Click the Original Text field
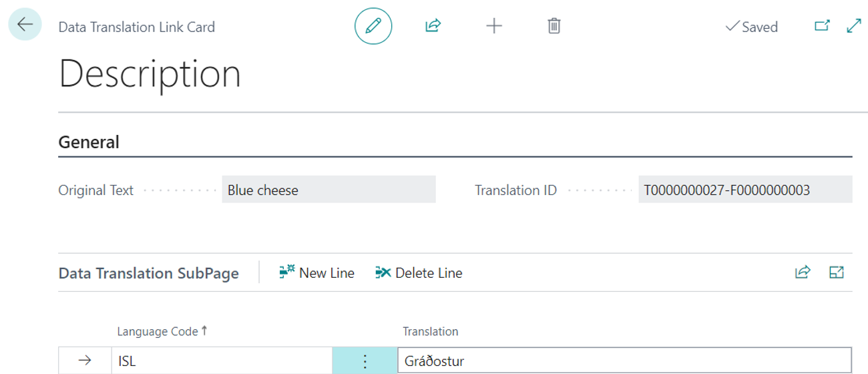The height and width of the screenshot is (374, 868). pos(328,190)
